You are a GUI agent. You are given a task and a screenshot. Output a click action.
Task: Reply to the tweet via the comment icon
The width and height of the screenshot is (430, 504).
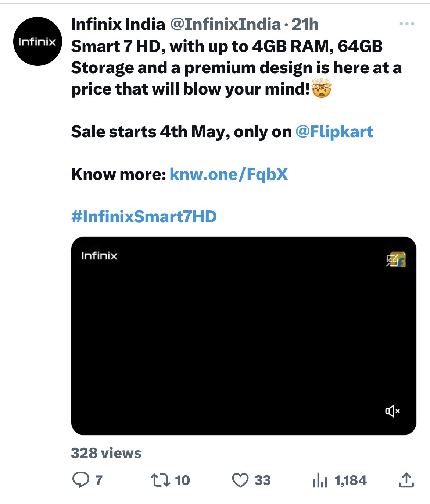click(x=81, y=480)
